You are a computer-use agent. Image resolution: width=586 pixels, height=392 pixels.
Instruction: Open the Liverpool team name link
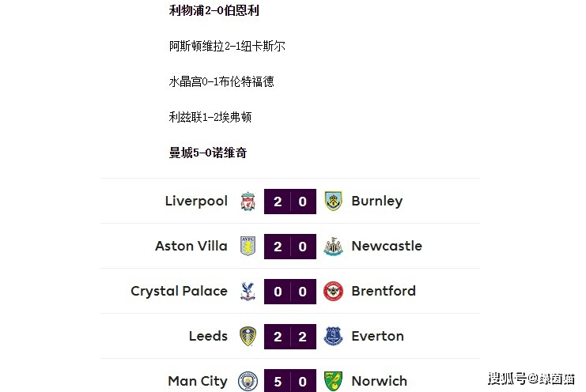click(x=196, y=201)
